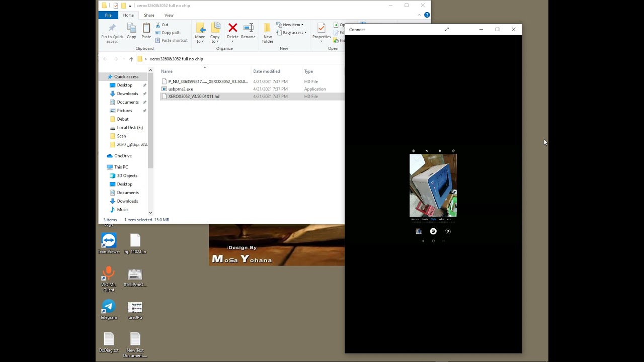Open pinned Documents under Quick access
This screenshot has width=644, height=362.
pos(128,102)
